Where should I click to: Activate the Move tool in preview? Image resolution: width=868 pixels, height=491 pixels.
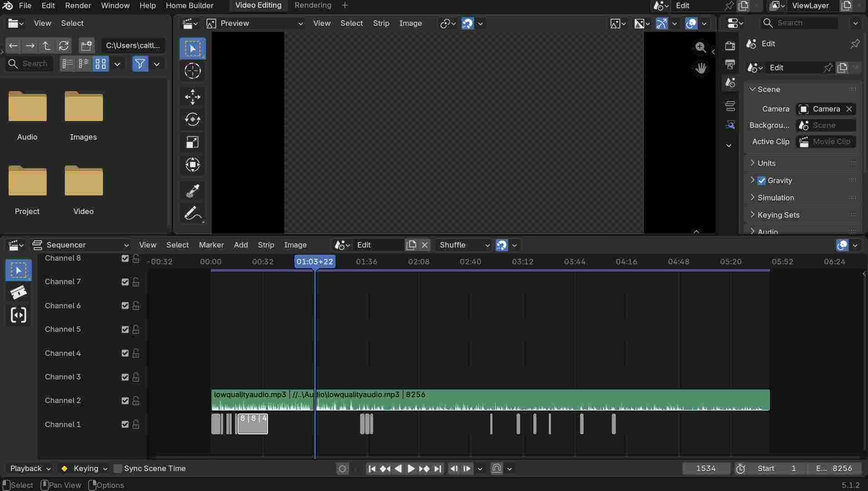point(192,97)
